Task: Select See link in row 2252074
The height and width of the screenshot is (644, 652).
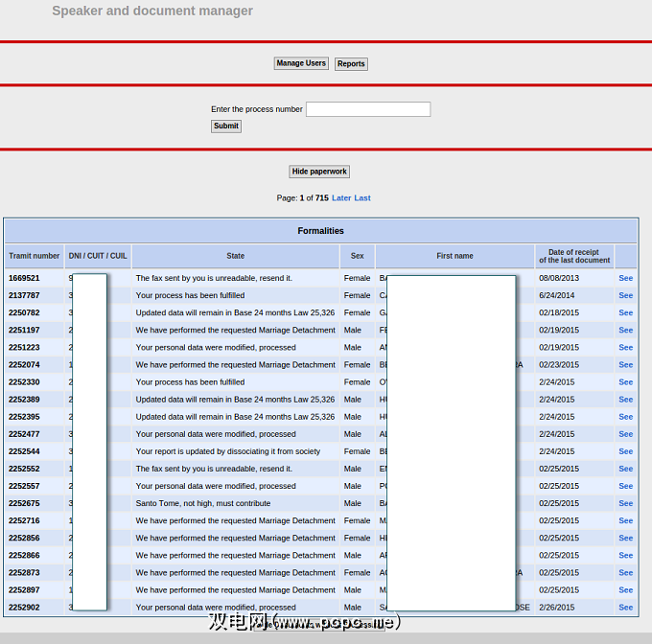Action: (625, 365)
